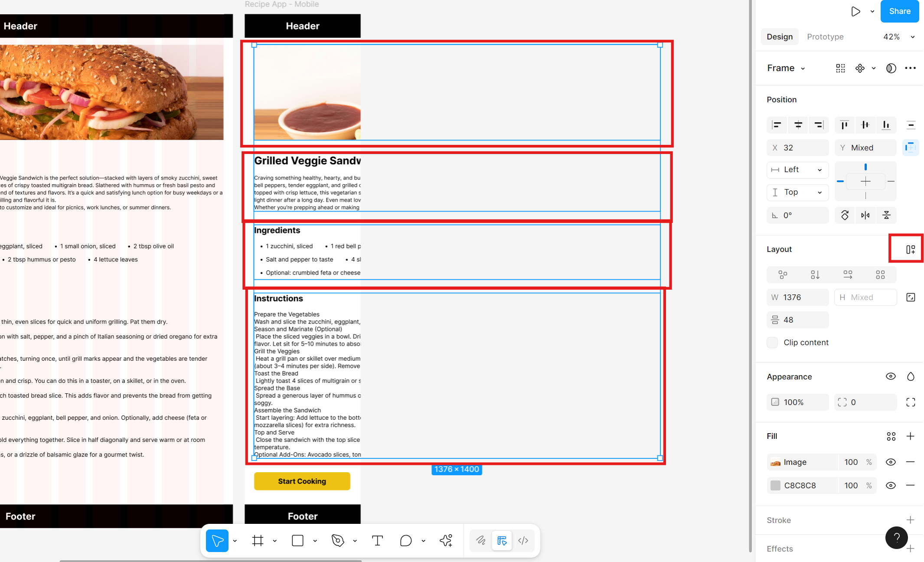Image resolution: width=924 pixels, height=562 pixels.
Task: Open the Left horizontal constraint dropdown
Action: (798, 170)
